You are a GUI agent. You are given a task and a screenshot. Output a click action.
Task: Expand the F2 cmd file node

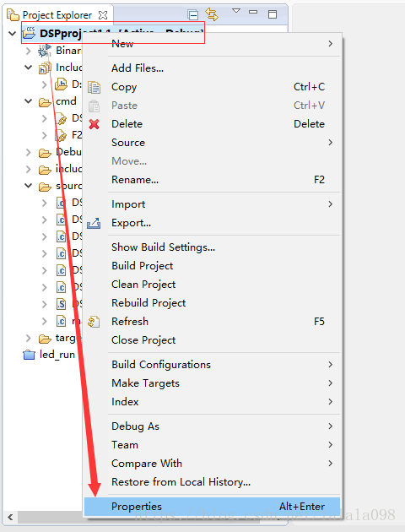point(45,135)
